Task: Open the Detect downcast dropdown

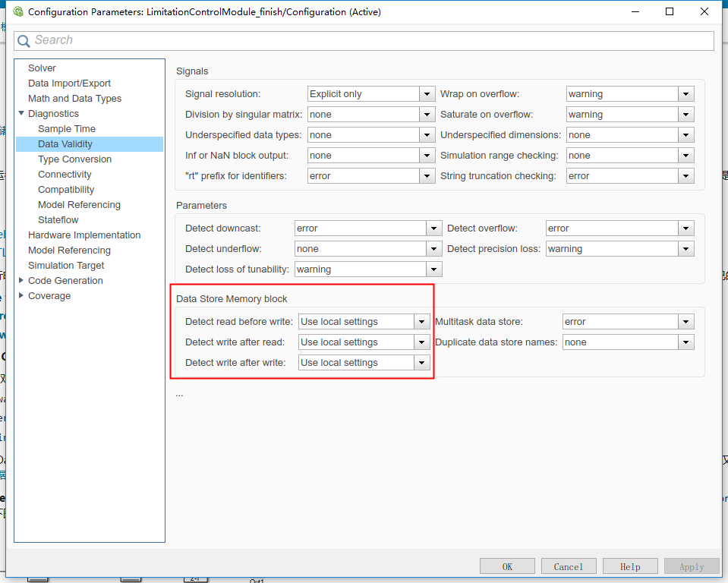Action: click(x=433, y=228)
